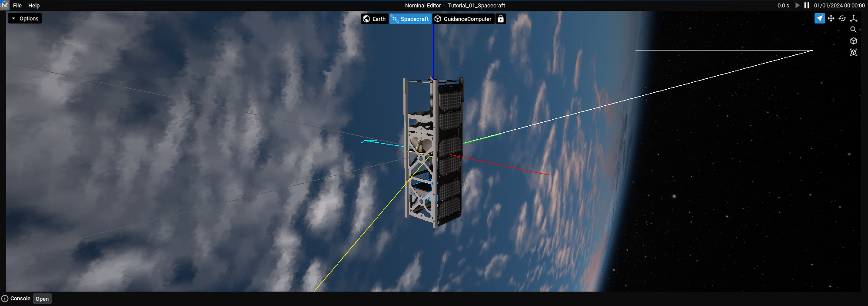The width and height of the screenshot is (868, 306).
Task: Select the Spacecraft object button
Action: [x=410, y=19]
